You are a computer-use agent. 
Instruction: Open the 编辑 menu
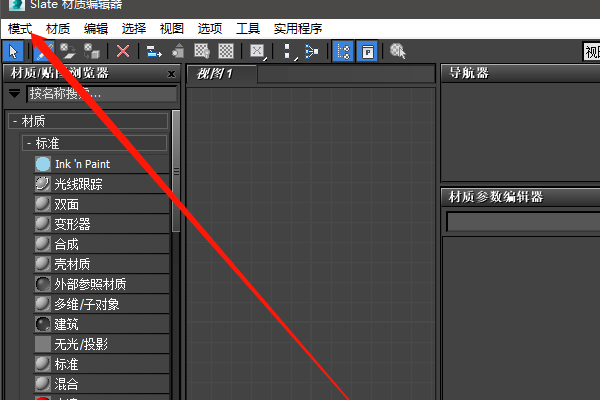click(96, 29)
